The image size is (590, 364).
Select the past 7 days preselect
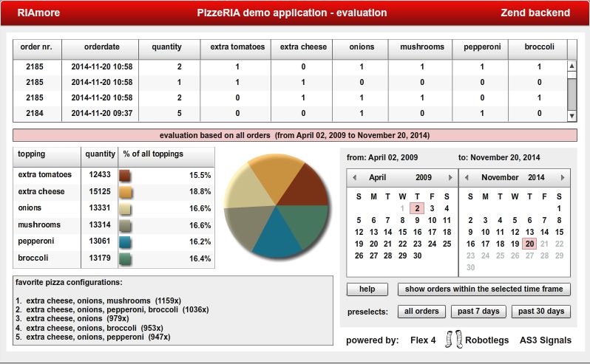pyautogui.click(x=478, y=311)
